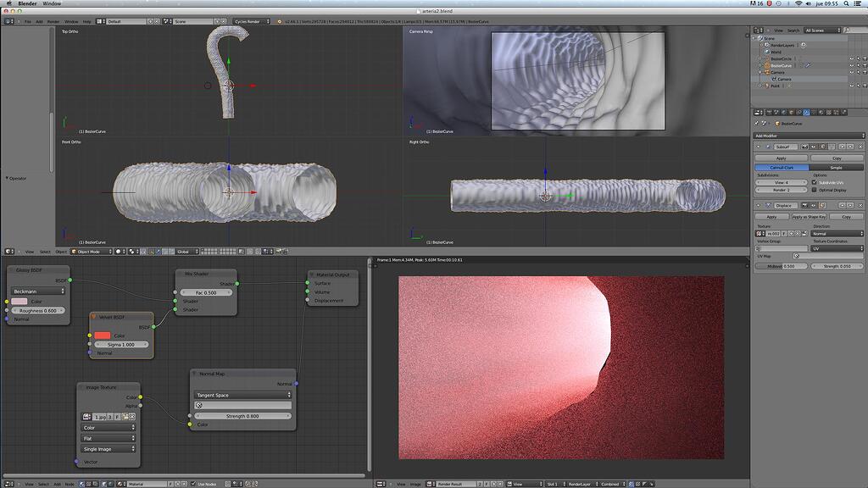This screenshot has height=488, width=868.
Task: Select Point lamp in the outliner
Action: (775, 86)
